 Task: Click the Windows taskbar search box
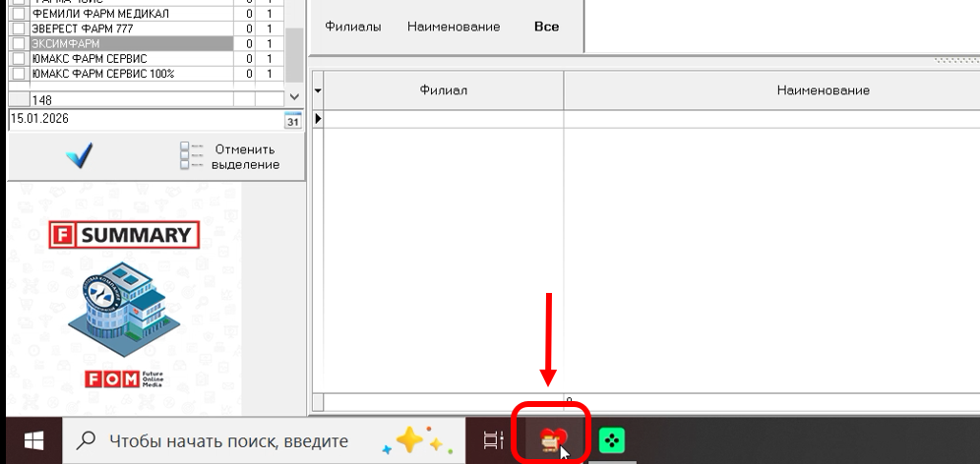click(x=264, y=441)
